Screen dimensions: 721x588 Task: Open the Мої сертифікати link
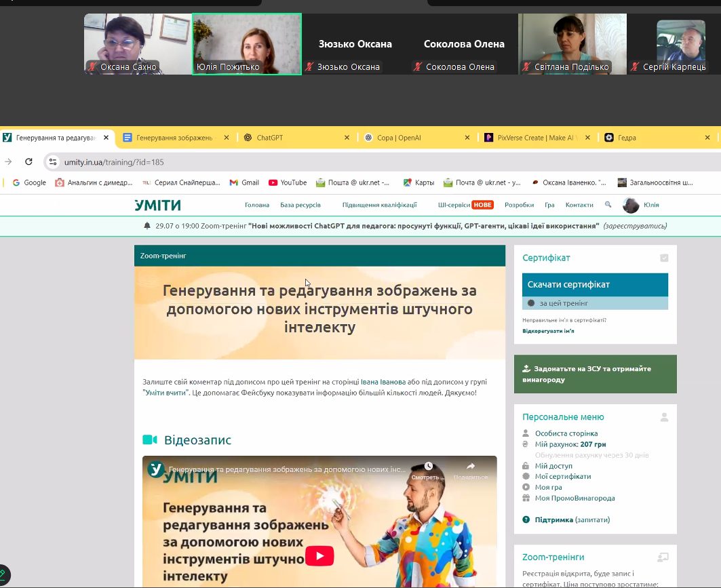click(562, 477)
